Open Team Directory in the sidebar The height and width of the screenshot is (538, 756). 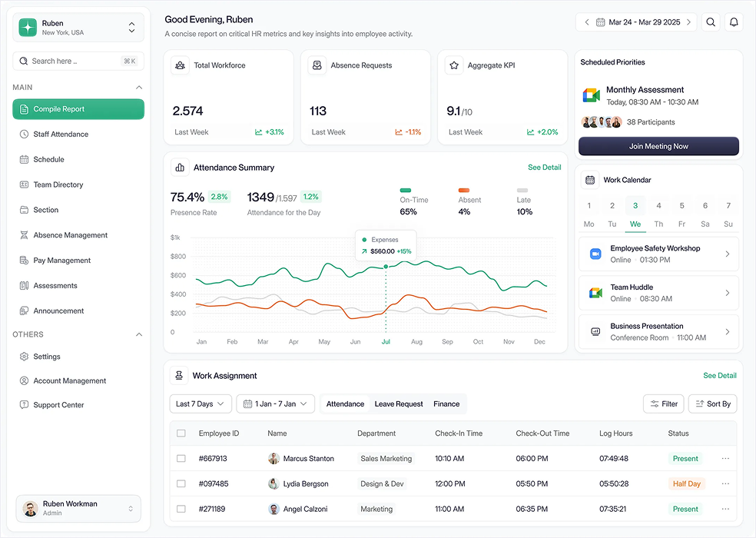click(x=78, y=184)
